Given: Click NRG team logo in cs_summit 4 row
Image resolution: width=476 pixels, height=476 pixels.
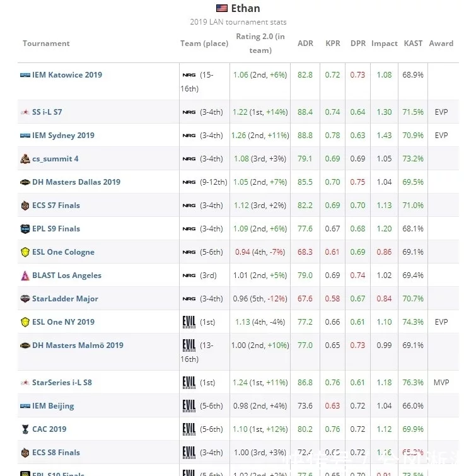Looking at the screenshot, I should [189, 159].
